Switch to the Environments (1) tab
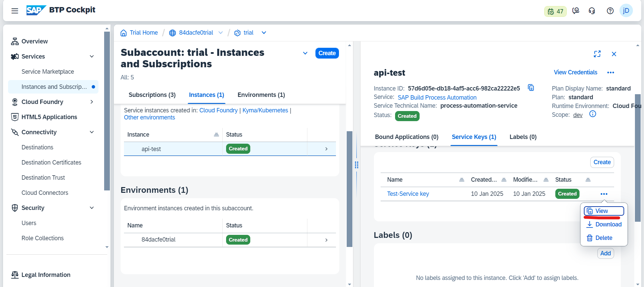644x287 pixels. (261, 95)
